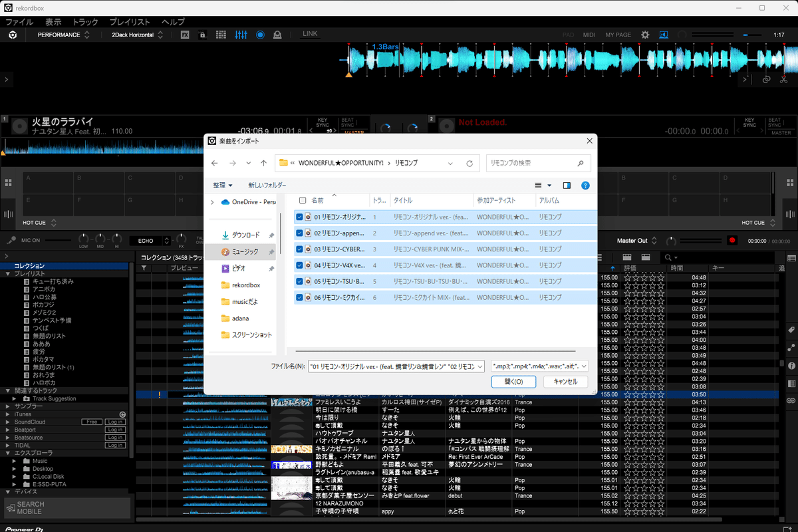
Task: Click the lock icon in the top toolbar
Action: (x=203, y=35)
